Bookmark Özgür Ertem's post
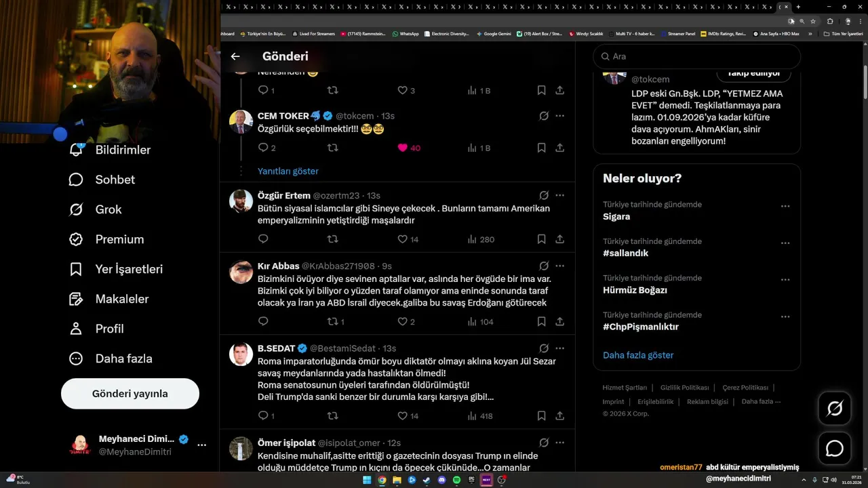The height and width of the screenshot is (488, 868). pos(541,239)
